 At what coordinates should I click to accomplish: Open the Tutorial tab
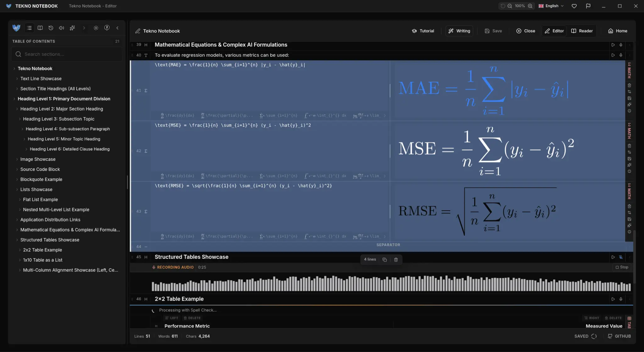point(423,31)
